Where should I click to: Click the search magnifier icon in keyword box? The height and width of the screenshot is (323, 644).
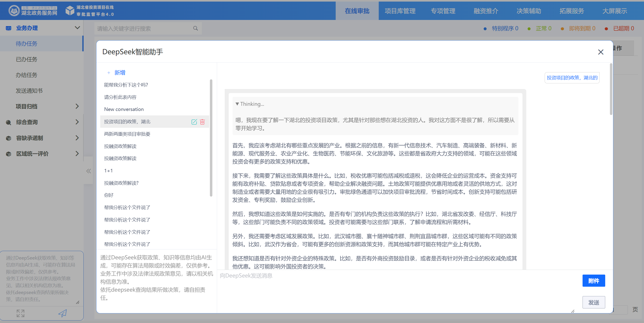coord(196,28)
